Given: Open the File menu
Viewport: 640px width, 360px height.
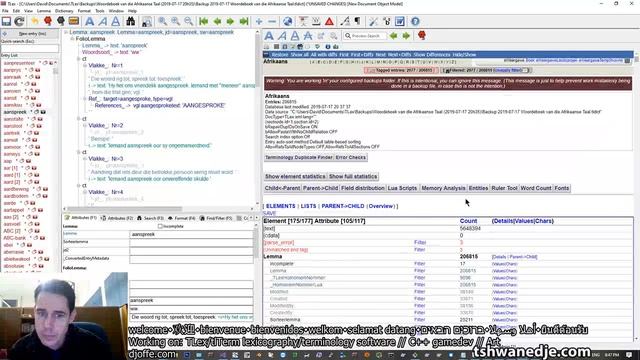Looking at the screenshot, I should [x=5, y=11].
